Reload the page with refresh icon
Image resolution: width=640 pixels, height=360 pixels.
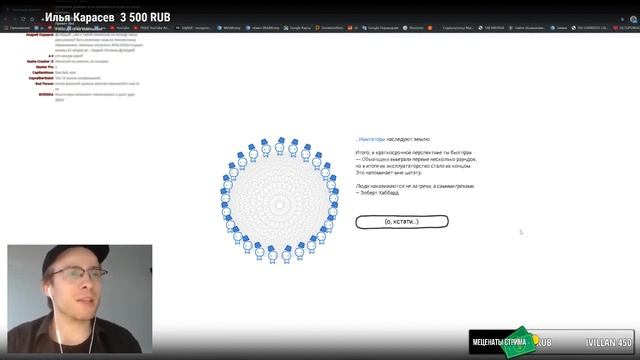coord(23,19)
